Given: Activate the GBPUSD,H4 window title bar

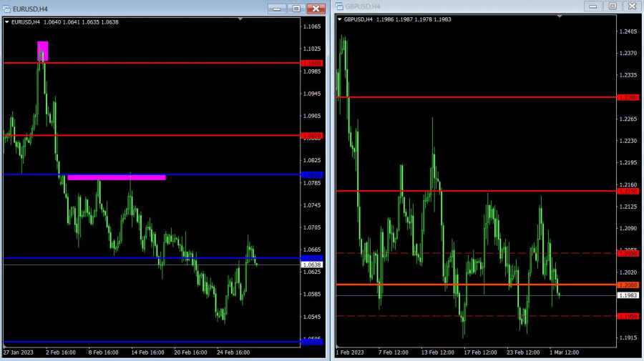Looking at the screenshot, I should point(458,6).
